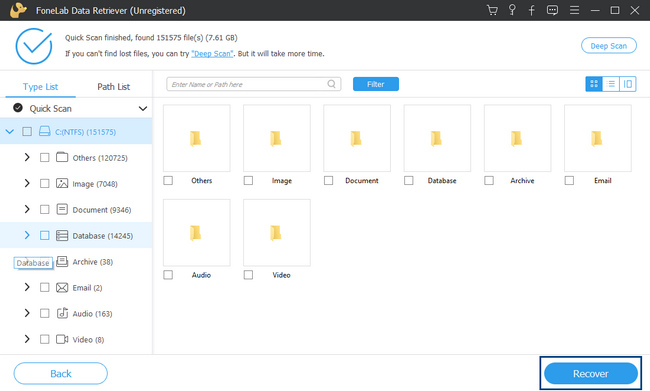Image resolution: width=650 pixels, height=391 pixels.
Task: Switch to the Path List tab
Action: click(113, 87)
